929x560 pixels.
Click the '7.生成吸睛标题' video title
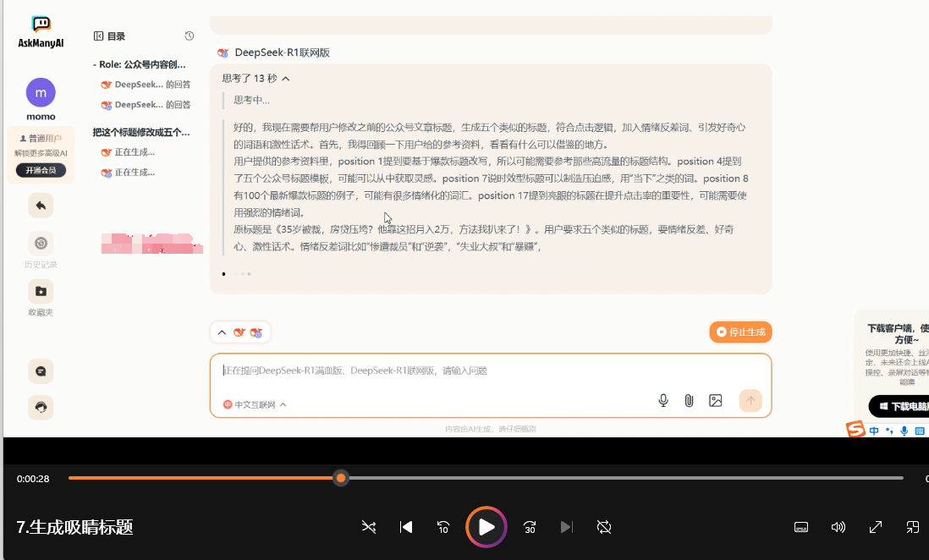(x=74, y=527)
